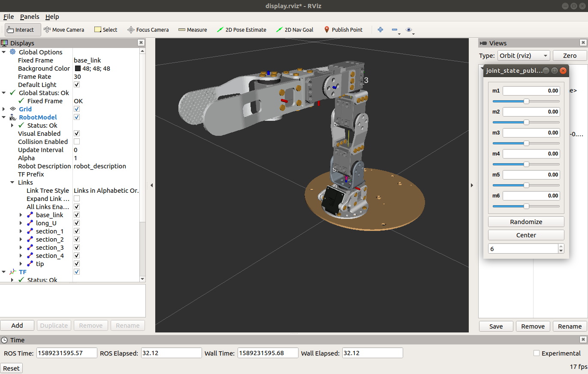Viewport: 588px width, 374px height.
Task: Open the File menu
Action: [x=9, y=17]
